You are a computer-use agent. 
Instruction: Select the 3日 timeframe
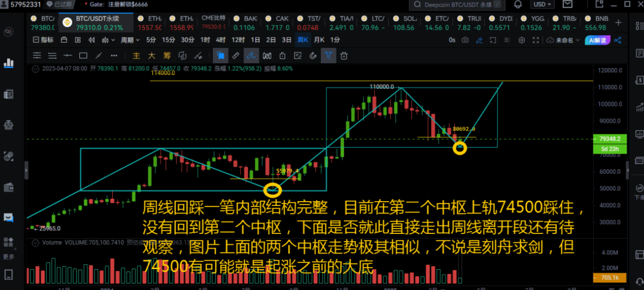click(x=286, y=40)
